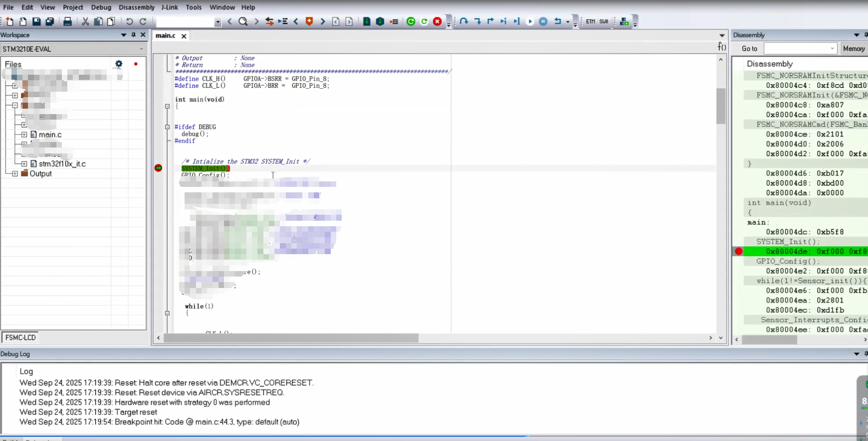Click the Step Over debug icon
The image size is (868, 441).
[x=464, y=21]
